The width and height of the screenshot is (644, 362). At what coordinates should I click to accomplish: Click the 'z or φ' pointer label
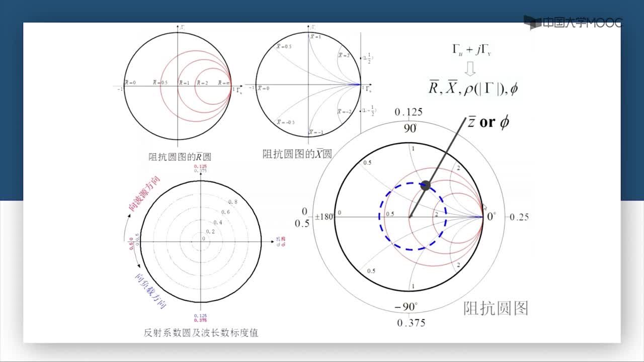489,122
